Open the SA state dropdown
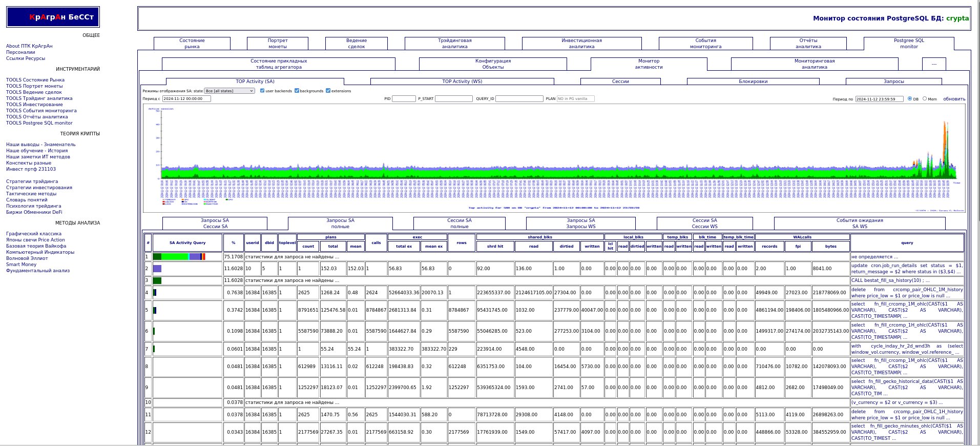Image resolution: width=980 pixels, height=446 pixels. point(229,91)
